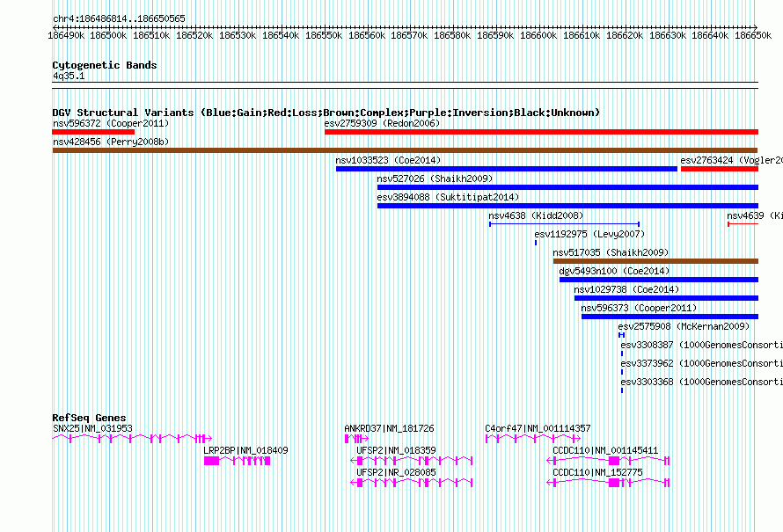
Task: Click the blue nsv596373 Cooper2011 bar
Action: (x=670, y=317)
